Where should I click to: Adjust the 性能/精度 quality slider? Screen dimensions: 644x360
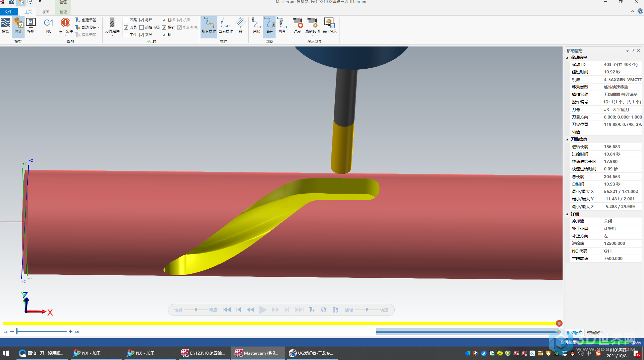click(196, 310)
